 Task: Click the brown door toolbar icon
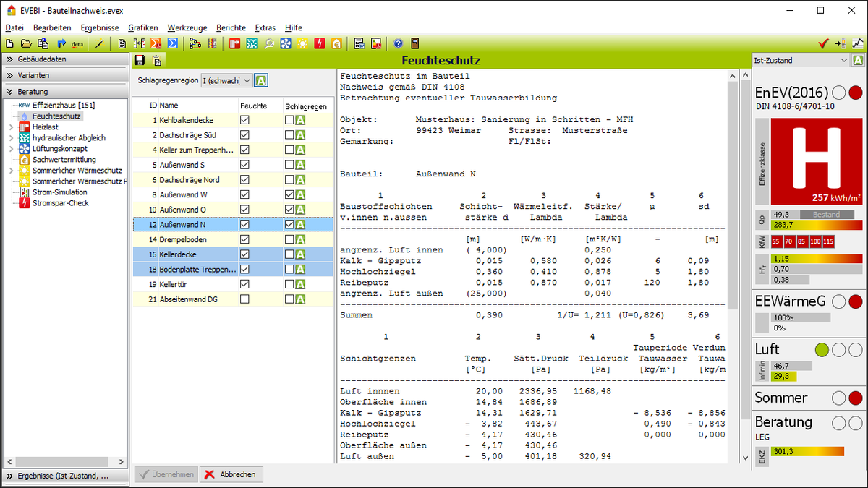click(415, 43)
